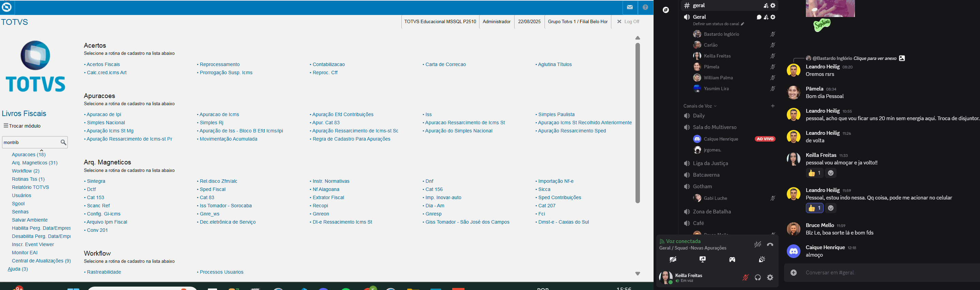980x290 pixels.
Task: Expand Rotinas Tss (1) in the side menu
Action: (x=28, y=179)
